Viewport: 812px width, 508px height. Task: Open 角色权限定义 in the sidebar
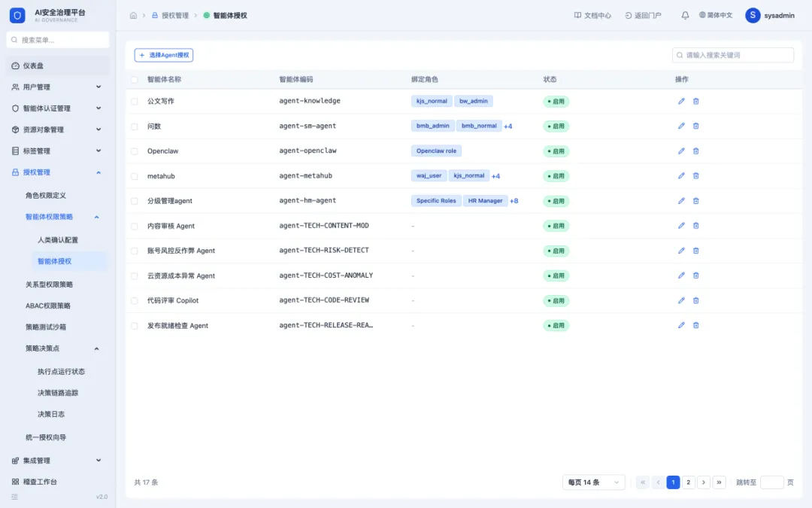click(46, 196)
